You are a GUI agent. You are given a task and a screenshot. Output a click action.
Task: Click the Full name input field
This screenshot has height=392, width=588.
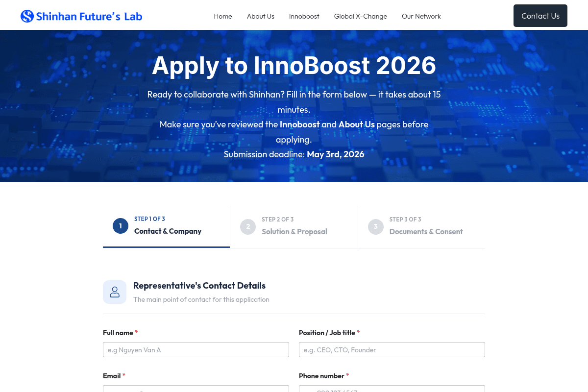click(196, 349)
